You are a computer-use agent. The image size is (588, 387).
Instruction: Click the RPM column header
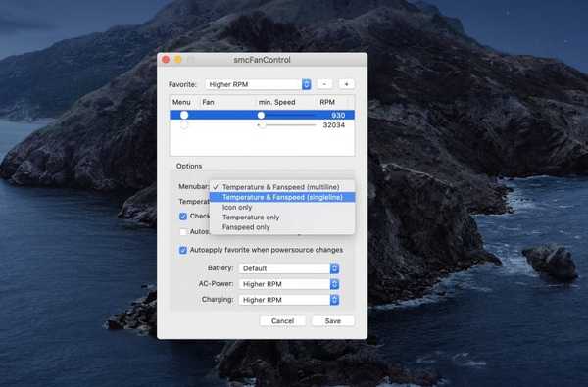click(x=327, y=102)
